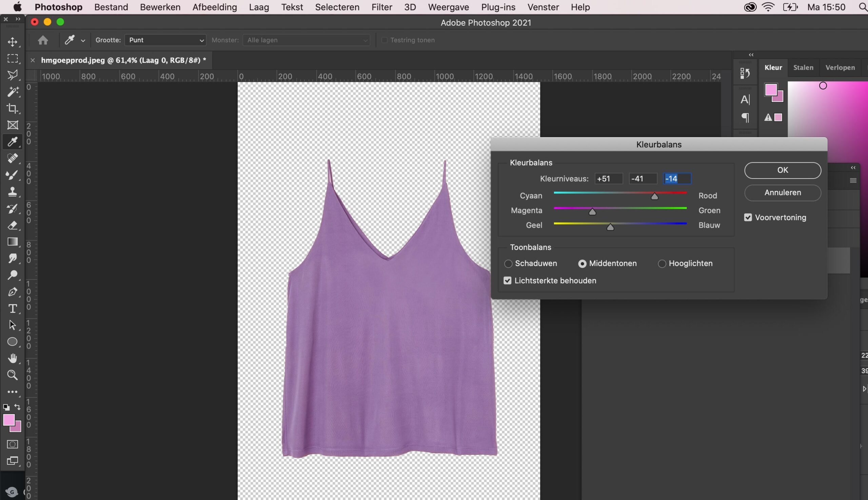Viewport: 868px width, 500px height.
Task: Toggle Lichtsterkte behouden checkbox
Action: click(x=508, y=280)
